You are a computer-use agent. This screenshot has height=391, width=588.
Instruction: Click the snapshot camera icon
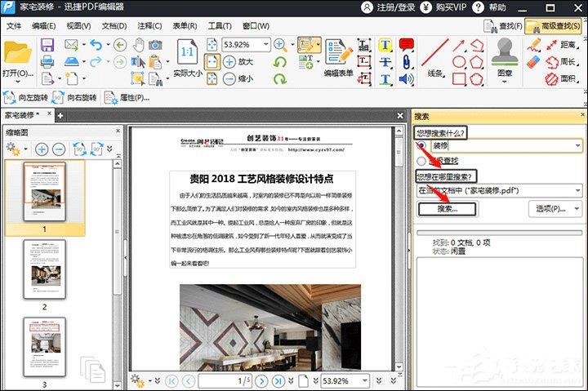click(x=155, y=44)
